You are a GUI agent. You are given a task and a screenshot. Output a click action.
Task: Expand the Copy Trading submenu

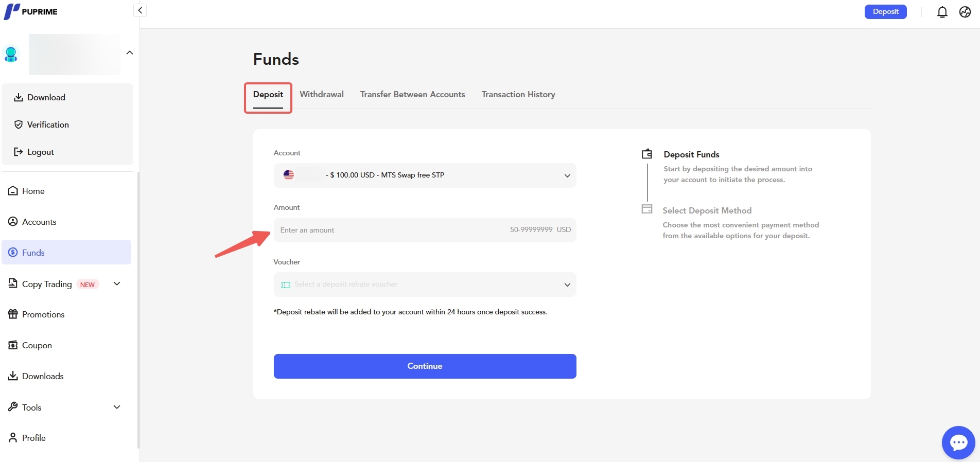[x=117, y=283]
